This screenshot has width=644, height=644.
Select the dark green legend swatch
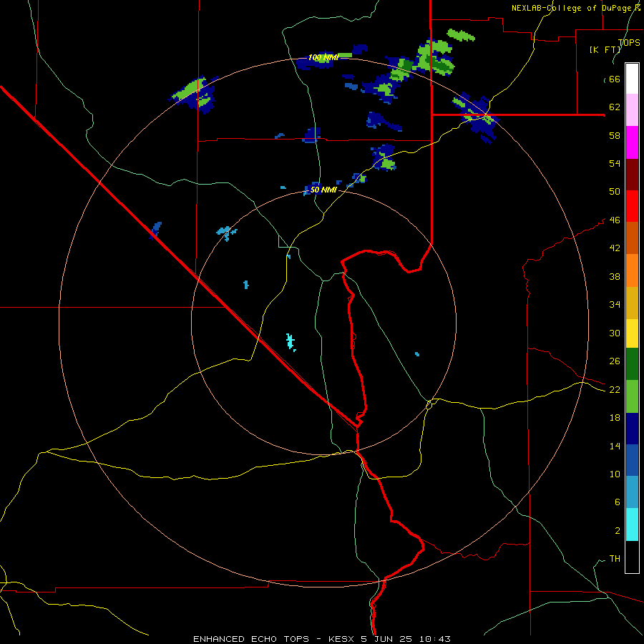632,364
